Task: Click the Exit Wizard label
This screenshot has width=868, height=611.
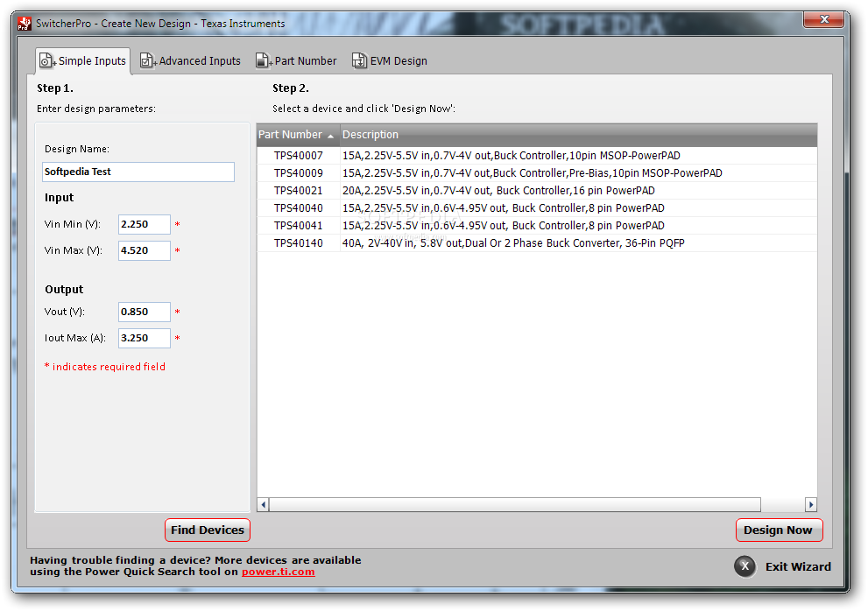Action: click(798, 566)
